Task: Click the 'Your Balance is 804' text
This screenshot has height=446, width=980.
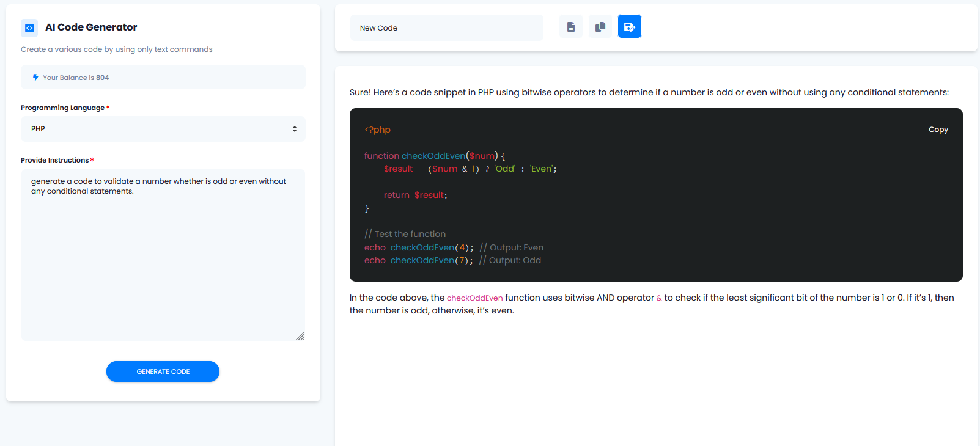Action: (76, 78)
